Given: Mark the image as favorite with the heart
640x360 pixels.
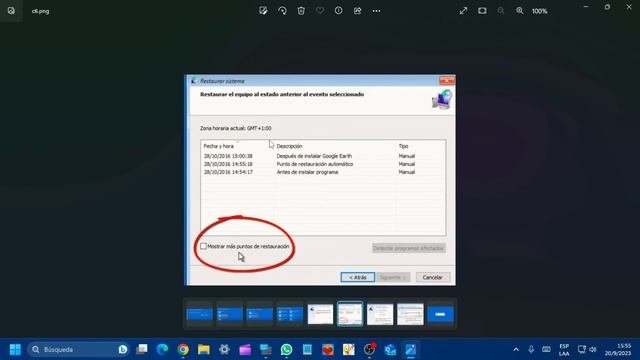Looking at the screenshot, I should click(x=320, y=11).
